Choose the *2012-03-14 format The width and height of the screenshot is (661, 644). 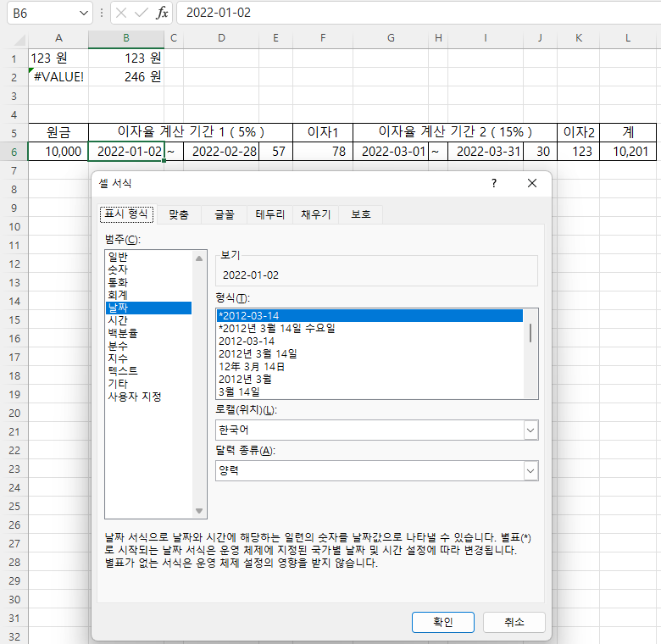click(x=369, y=316)
